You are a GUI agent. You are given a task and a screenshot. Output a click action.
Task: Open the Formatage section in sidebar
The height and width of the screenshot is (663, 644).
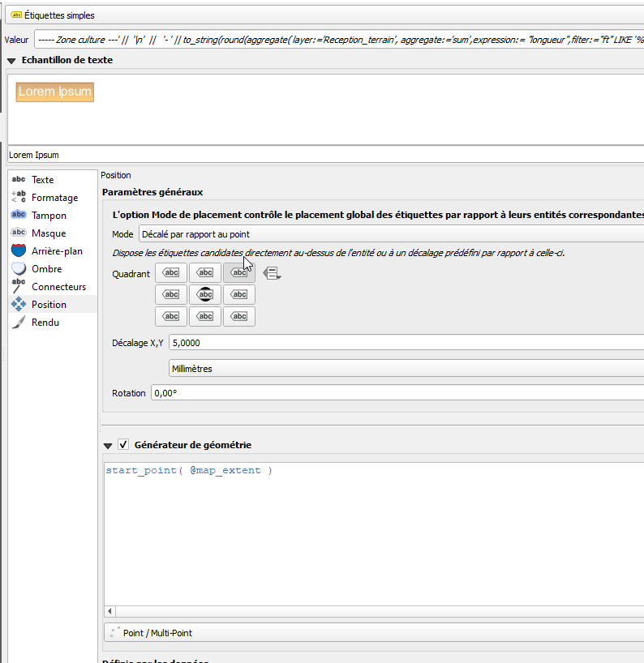tap(54, 198)
